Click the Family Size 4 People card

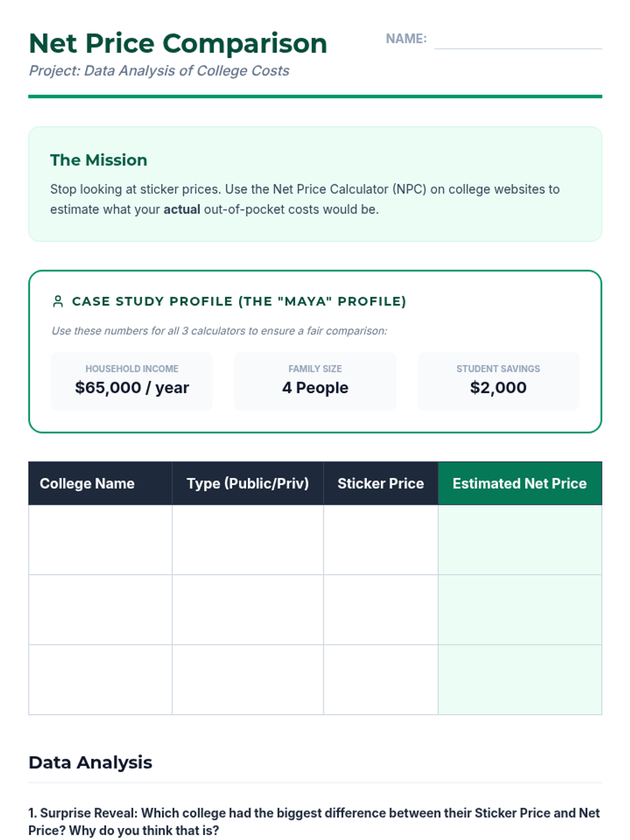point(315,381)
